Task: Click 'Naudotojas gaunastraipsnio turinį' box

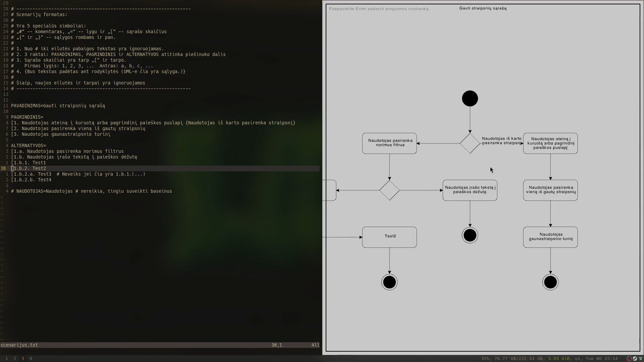Action: pyautogui.click(x=550, y=237)
